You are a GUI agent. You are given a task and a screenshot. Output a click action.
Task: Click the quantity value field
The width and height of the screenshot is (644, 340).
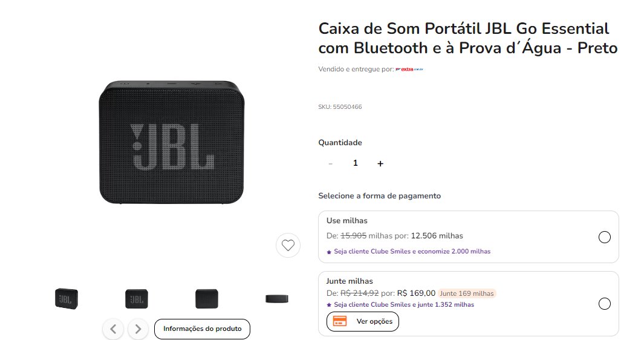tap(356, 163)
